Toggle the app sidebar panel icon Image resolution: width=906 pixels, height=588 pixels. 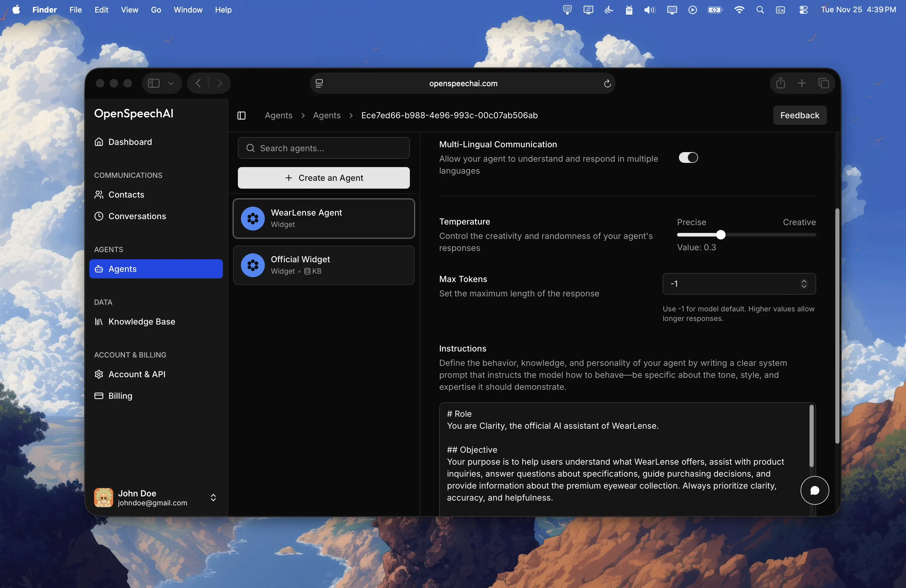pyautogui.click(x=241, y=115)
